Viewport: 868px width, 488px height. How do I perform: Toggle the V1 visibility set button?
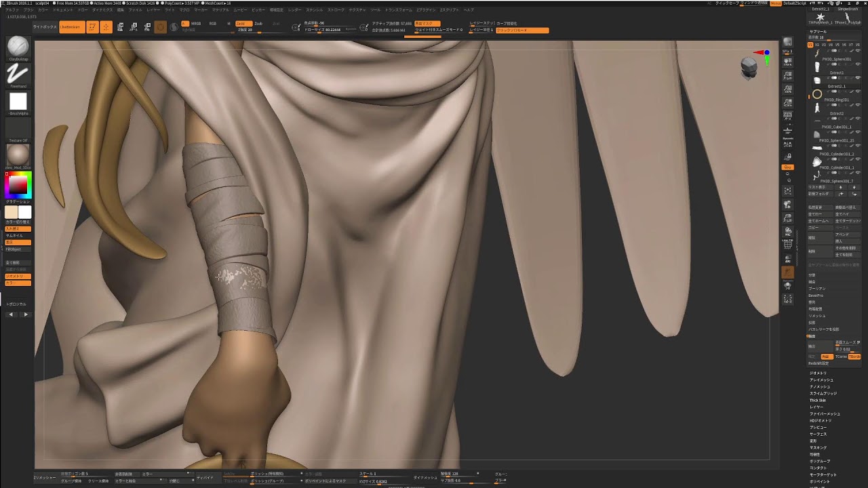[x=810, y=45]
